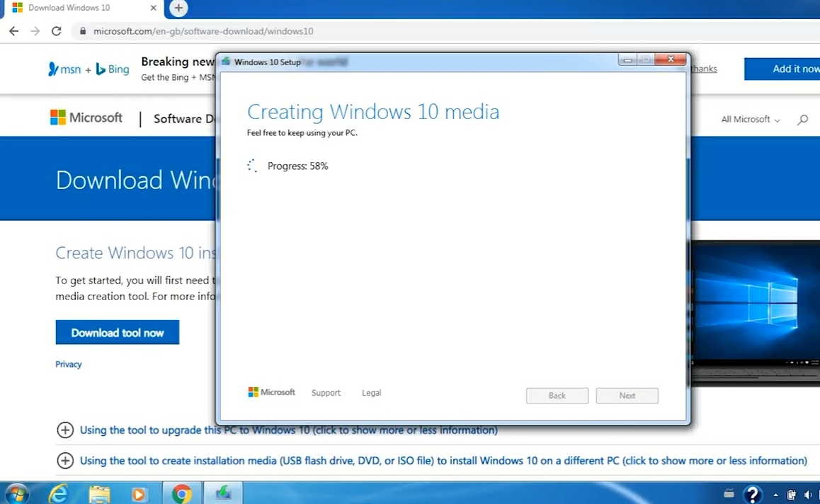Open the Privacy link
This screenshot has height=504, width=820.
coord(69,365)
